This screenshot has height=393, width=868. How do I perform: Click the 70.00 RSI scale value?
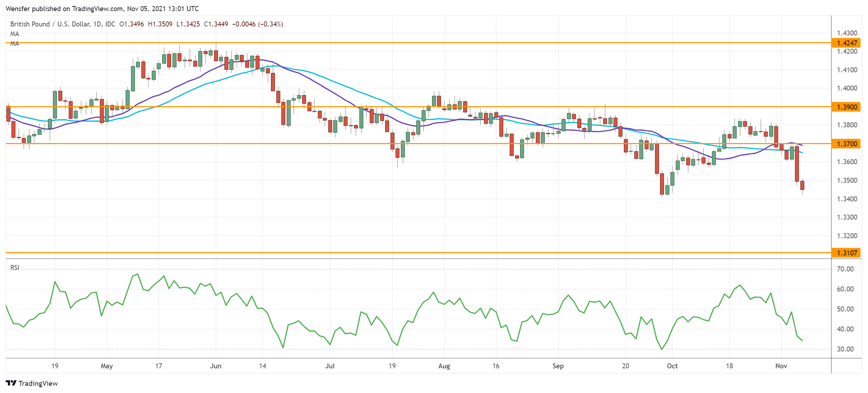[x=845, y=269]
